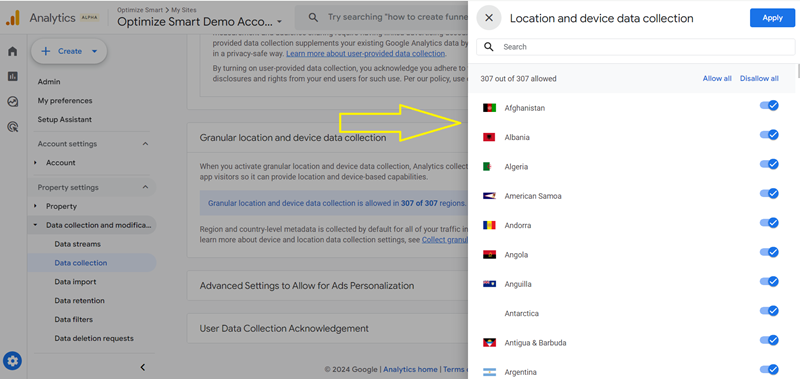Click the Albania flag icon

(489, 137)
